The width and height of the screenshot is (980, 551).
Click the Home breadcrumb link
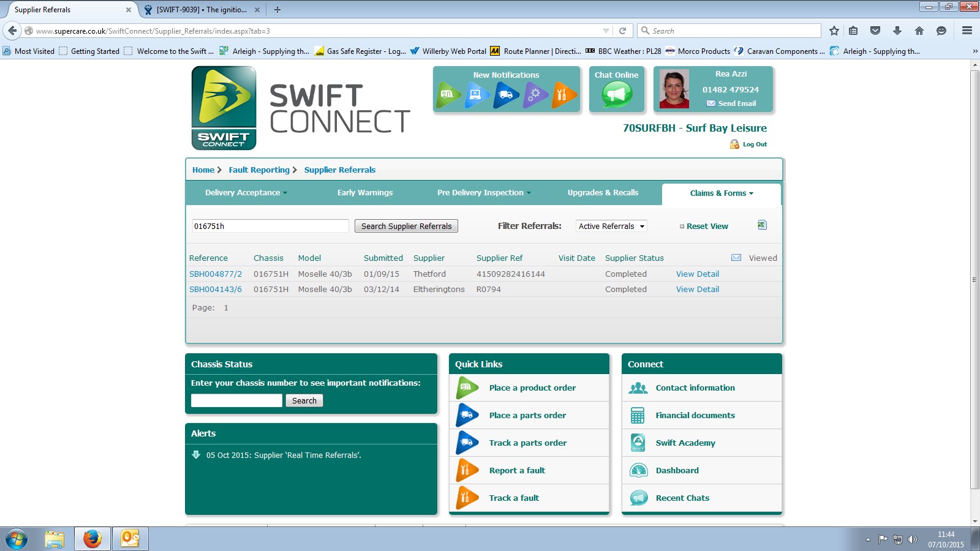[x=203, y=170]
